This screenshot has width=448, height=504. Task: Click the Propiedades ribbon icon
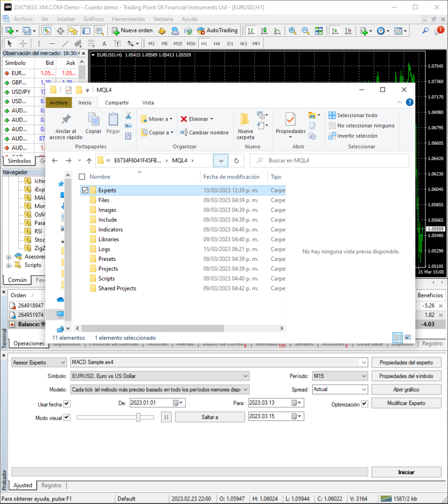[290, 119]
